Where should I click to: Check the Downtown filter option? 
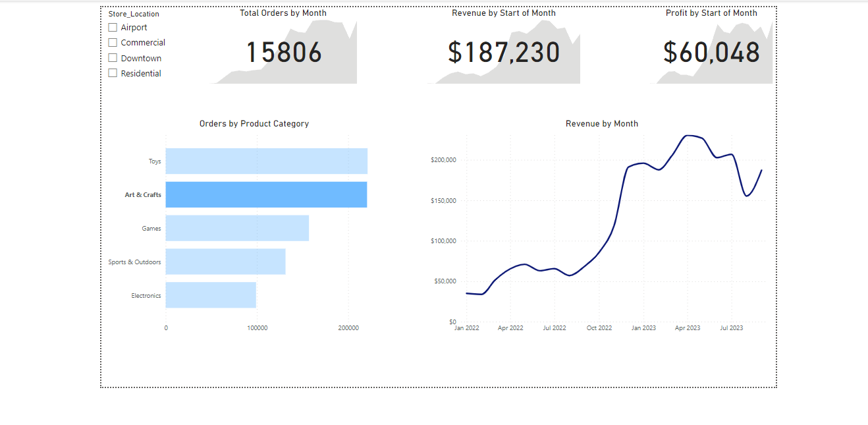[113, 57]
